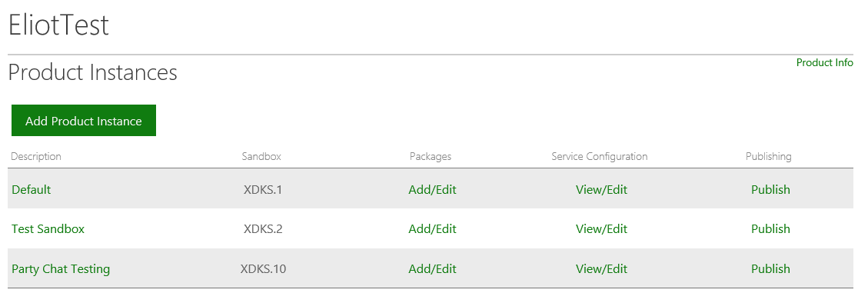
Task: Open the Party Chat Testing instance
Action: pos(61,268)
